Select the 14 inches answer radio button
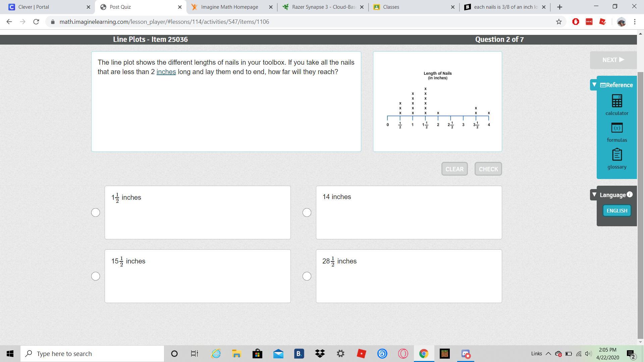The image size is (644, 362). click(307, 213)
